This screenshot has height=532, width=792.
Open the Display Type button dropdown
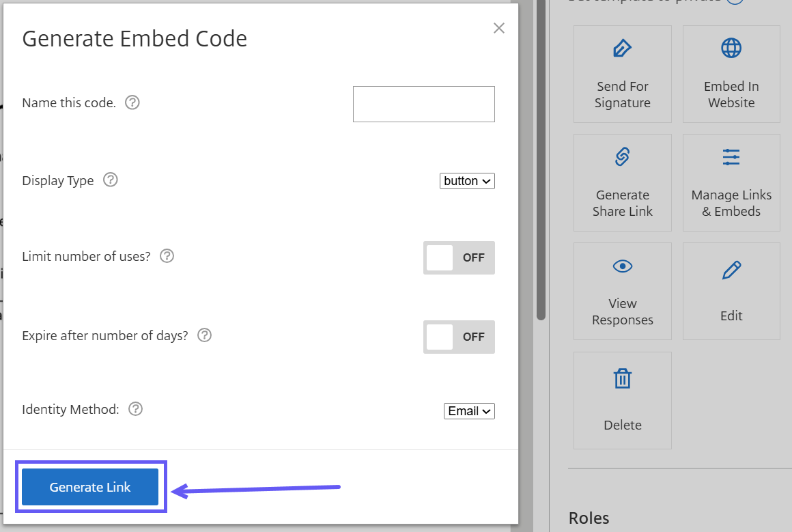tap(467, 181)
